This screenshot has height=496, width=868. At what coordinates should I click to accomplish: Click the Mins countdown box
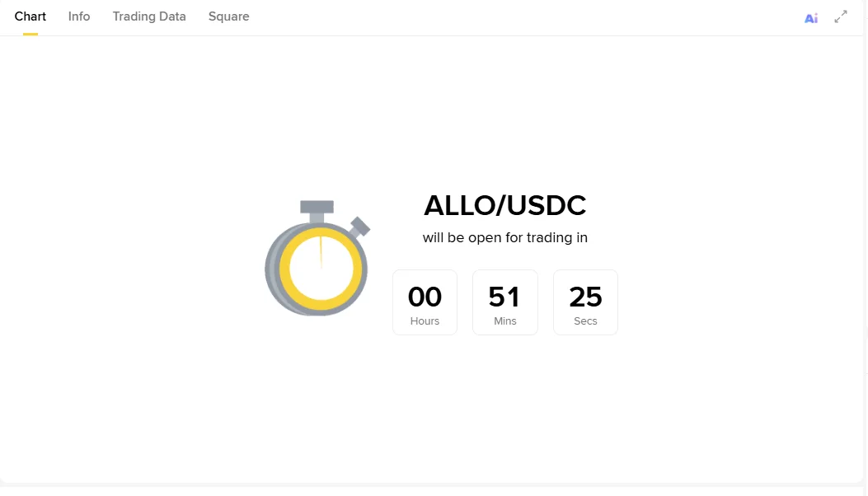pos(504,302)
